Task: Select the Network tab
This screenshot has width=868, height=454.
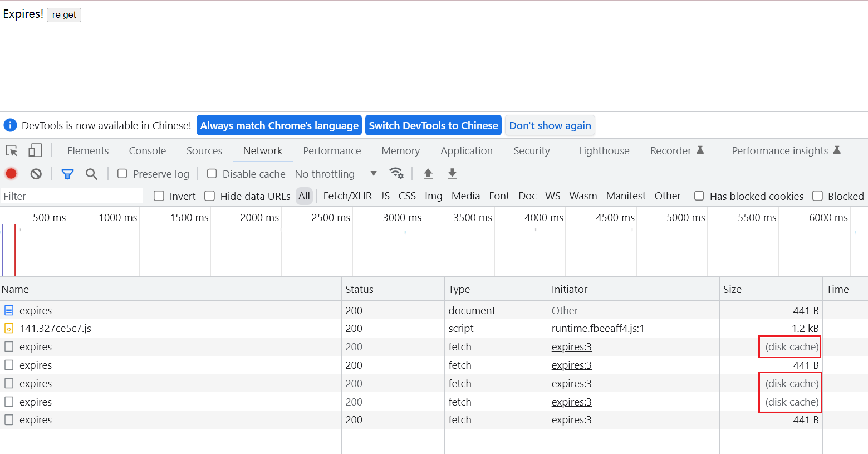Action: [263, 150]
